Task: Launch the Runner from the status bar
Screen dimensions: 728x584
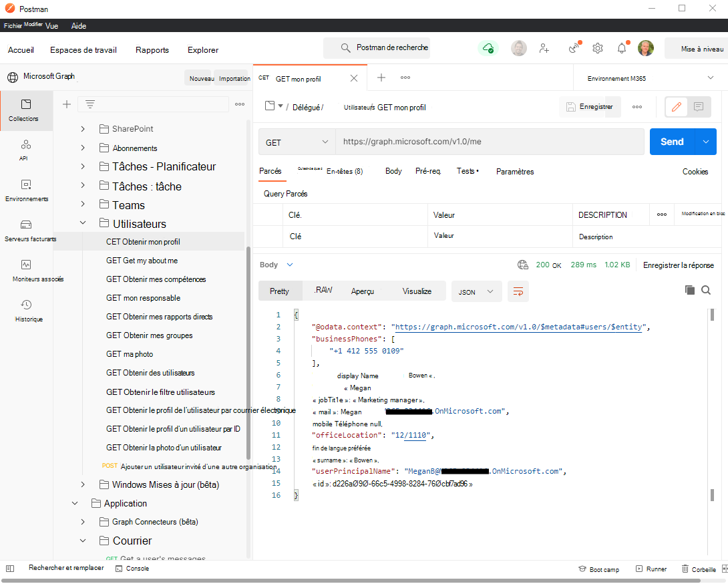Action: 651,569
